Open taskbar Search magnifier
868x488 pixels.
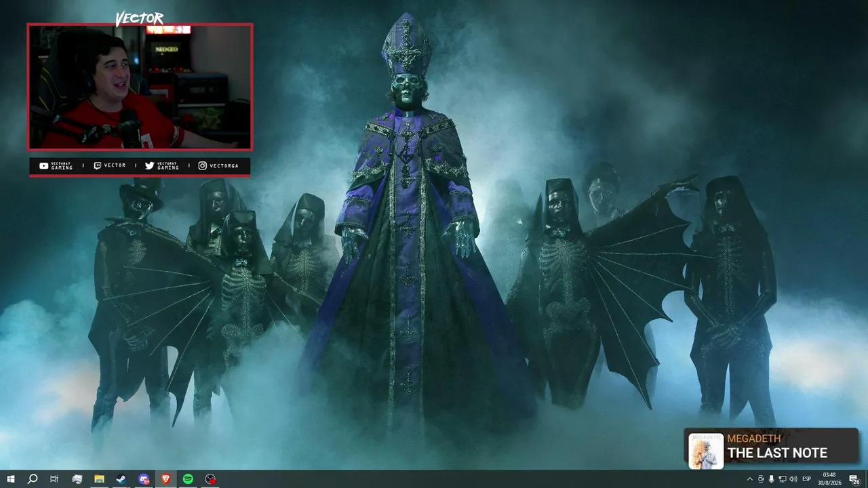coord(32,479)
